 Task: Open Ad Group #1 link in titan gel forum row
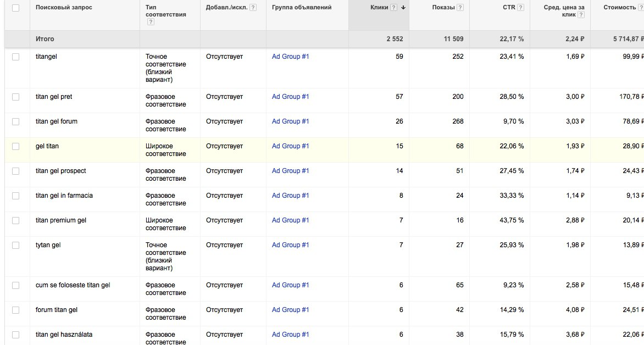coord(290,121)
